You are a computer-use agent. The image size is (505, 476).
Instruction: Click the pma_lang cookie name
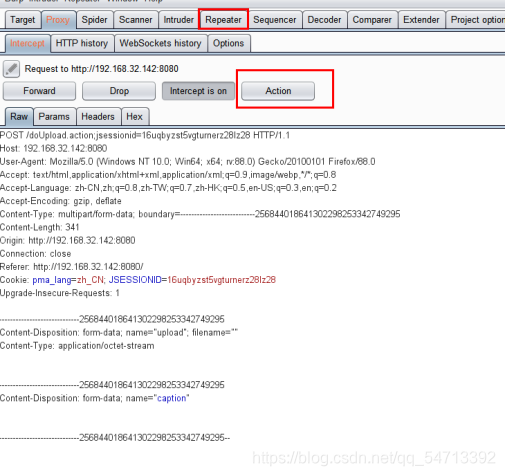(52, 280)
